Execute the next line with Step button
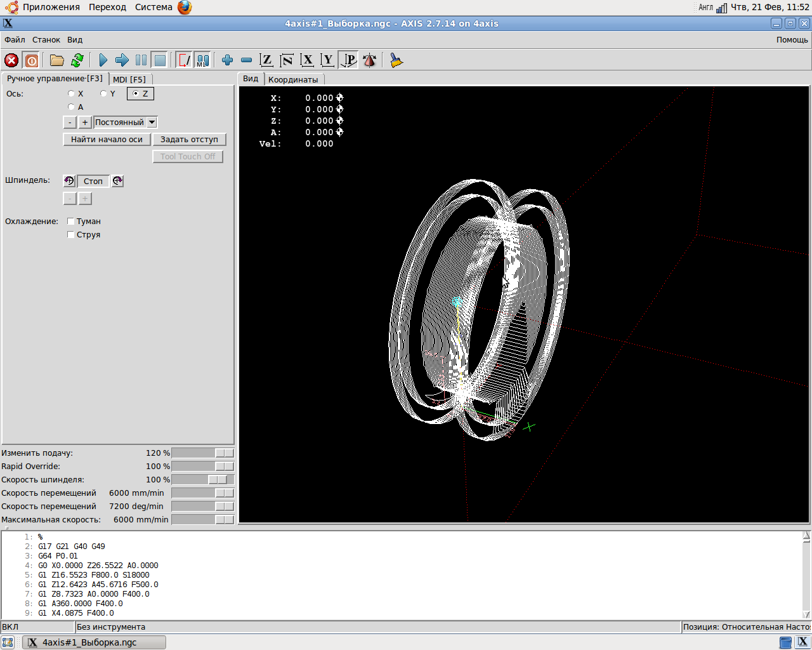This screenshot has height=650, width=812. [x=122, y=60]
